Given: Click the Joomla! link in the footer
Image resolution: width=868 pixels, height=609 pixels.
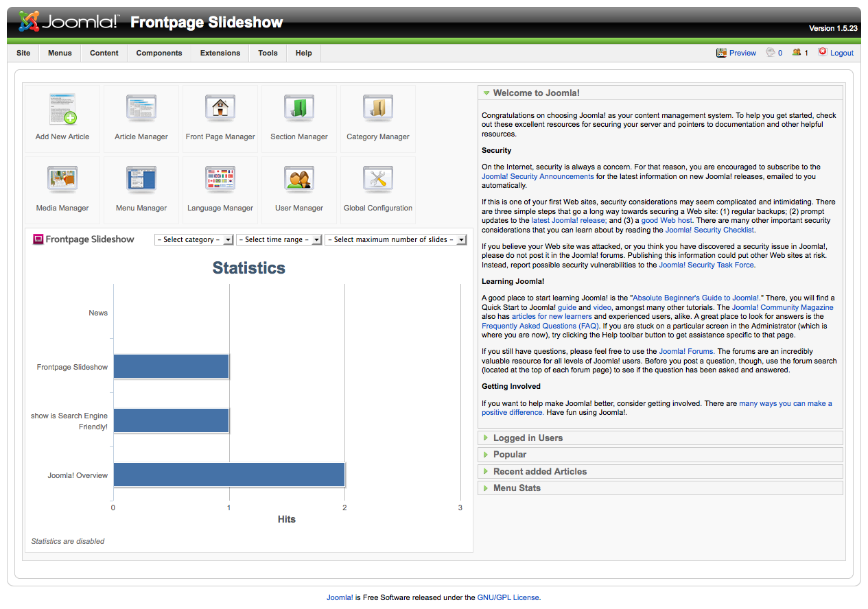Looking at the screenshot, I should pos(340,597).
